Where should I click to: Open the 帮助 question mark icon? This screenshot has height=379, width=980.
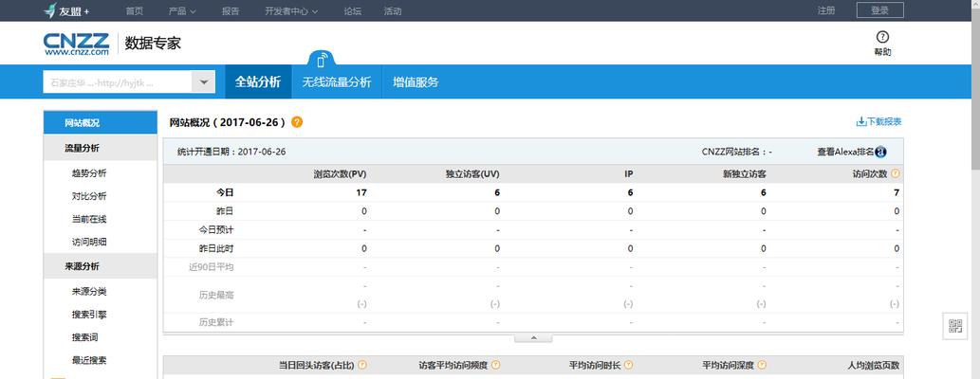[x=882, y=37]
